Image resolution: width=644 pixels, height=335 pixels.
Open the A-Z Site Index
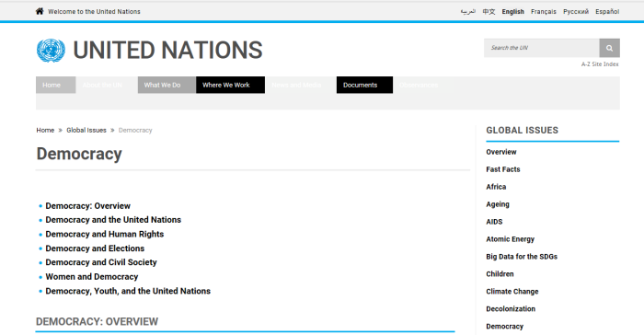pos(600,64)
